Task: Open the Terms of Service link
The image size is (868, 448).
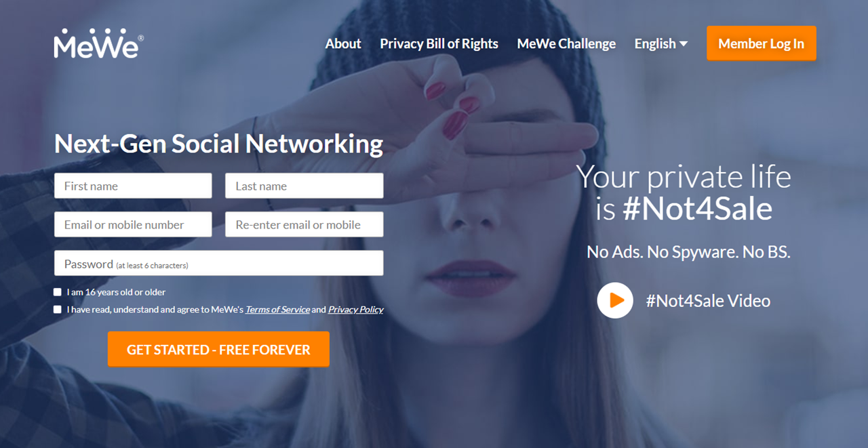Action: [x=277, y=310]
